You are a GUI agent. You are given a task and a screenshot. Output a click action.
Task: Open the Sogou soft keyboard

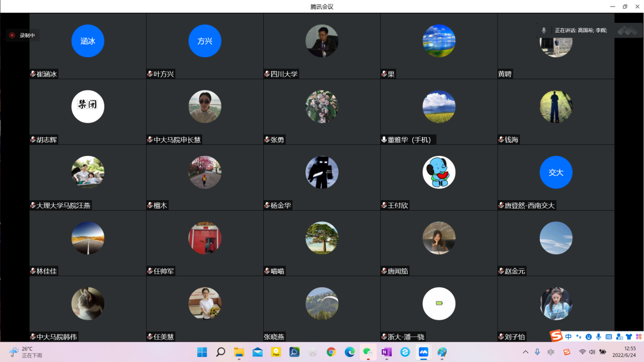pos(609,337)
